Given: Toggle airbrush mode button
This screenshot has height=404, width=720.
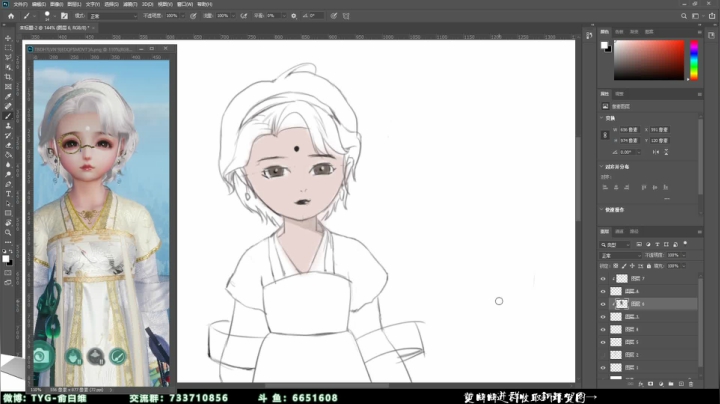Looking at the screenshot, I should pyautogui.click(x=244, y=16).
